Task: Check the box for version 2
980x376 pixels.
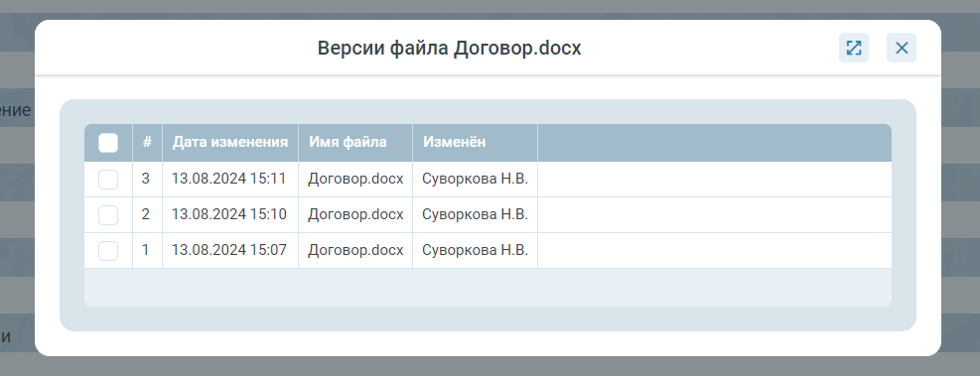Action: pos(108,215)
